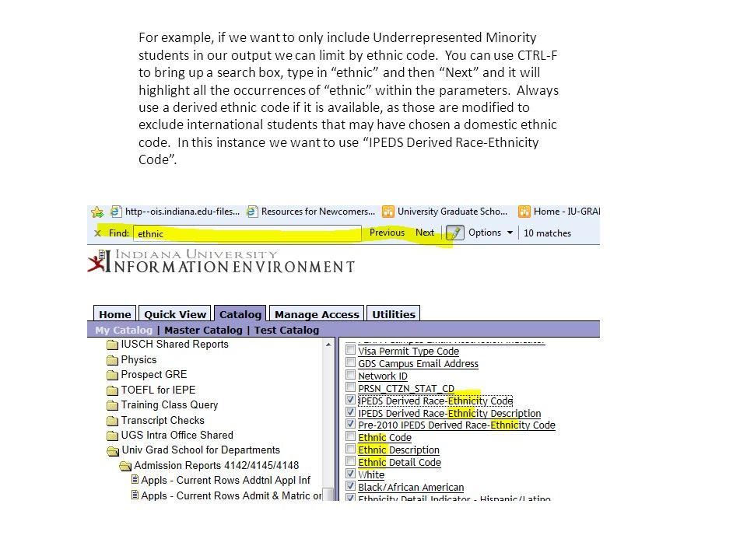Open Apps - Current Rows Admit & Matric report
The width and height of the screenshot is (747, 560).
226,495
